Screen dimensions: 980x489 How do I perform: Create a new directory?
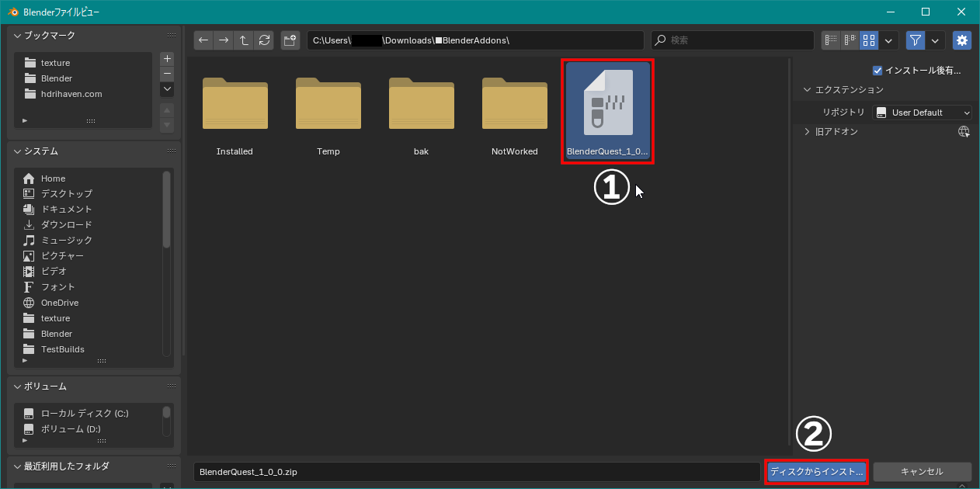[x=290, y=40]
